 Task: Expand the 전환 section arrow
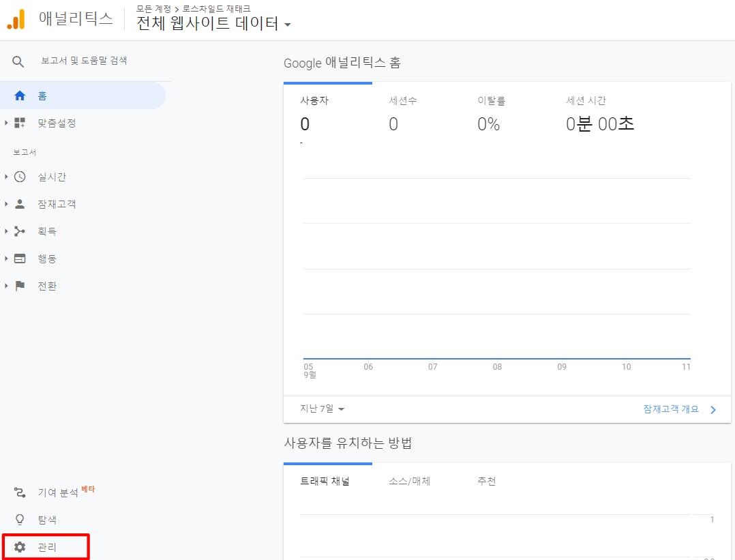(x=5, y=285)
